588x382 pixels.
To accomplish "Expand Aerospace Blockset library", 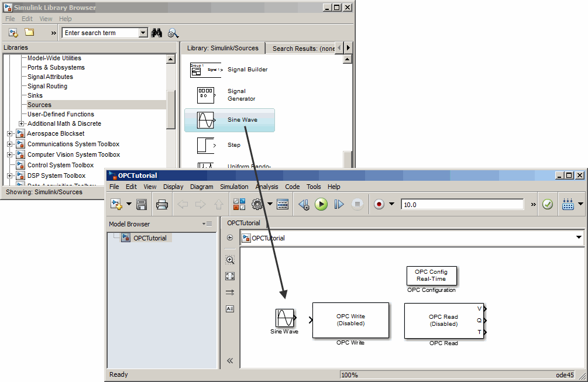I will [x=10, y=133].
